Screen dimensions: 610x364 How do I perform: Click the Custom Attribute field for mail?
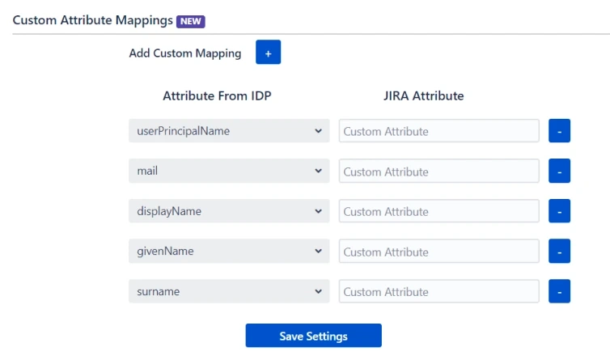pyautogui.click(x=438, y=171)
